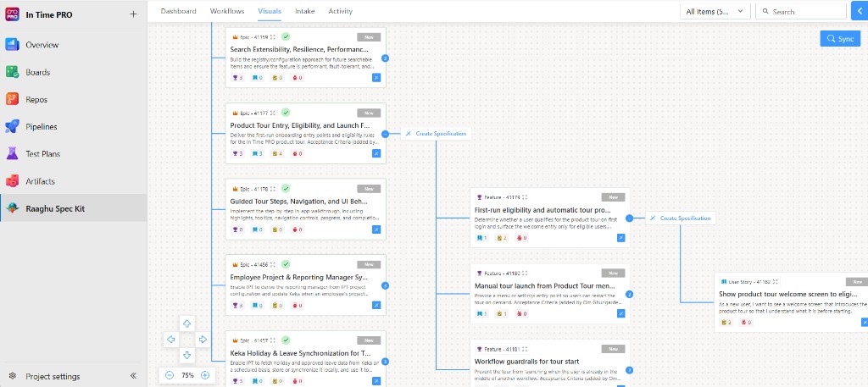This screenshot has width=868, height=387.
Task: Switch to the Intake tab
Action: point(304,11)
